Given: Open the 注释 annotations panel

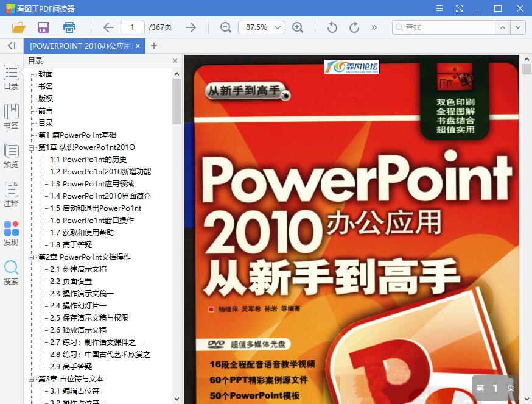Looking at the screenshot, I should pos(11,194).
